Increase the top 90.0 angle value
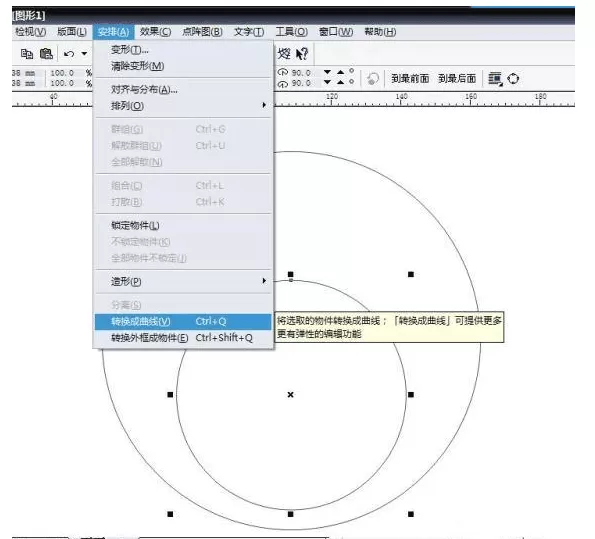 tap(340, 72)
